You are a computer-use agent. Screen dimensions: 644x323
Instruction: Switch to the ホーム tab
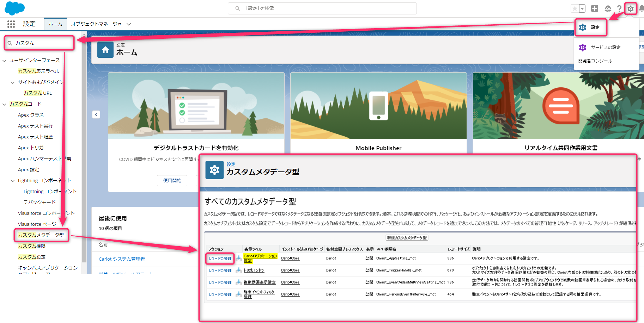(55, 24)
